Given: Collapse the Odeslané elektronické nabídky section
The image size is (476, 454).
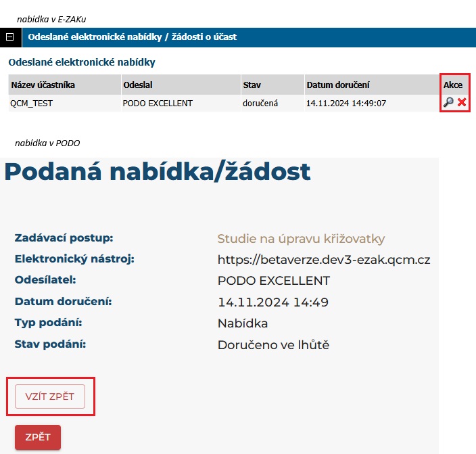Looking at the screenshot, I should [x=10, y=37].
